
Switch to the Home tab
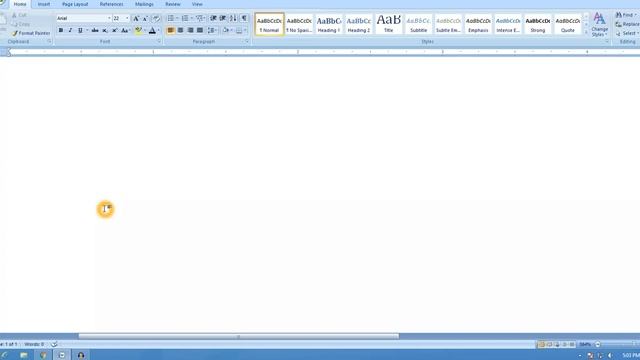[x=20, y=4]
